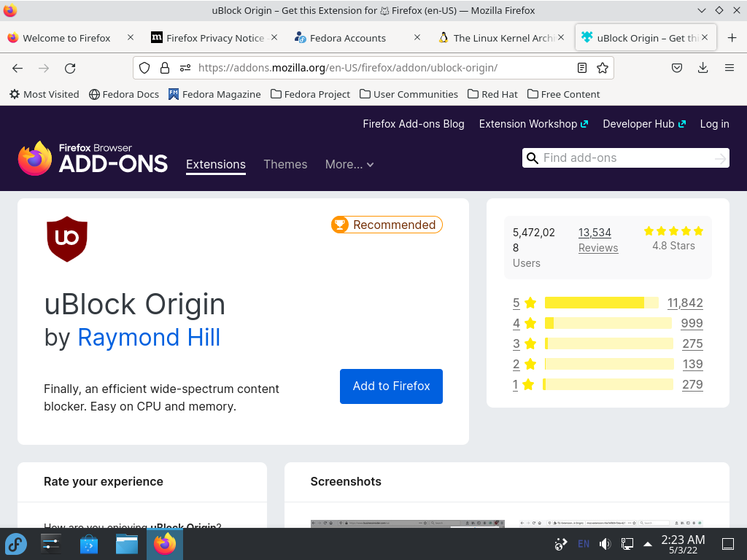Click the address bar URL

pyautogui.click(x=348, y=68)
